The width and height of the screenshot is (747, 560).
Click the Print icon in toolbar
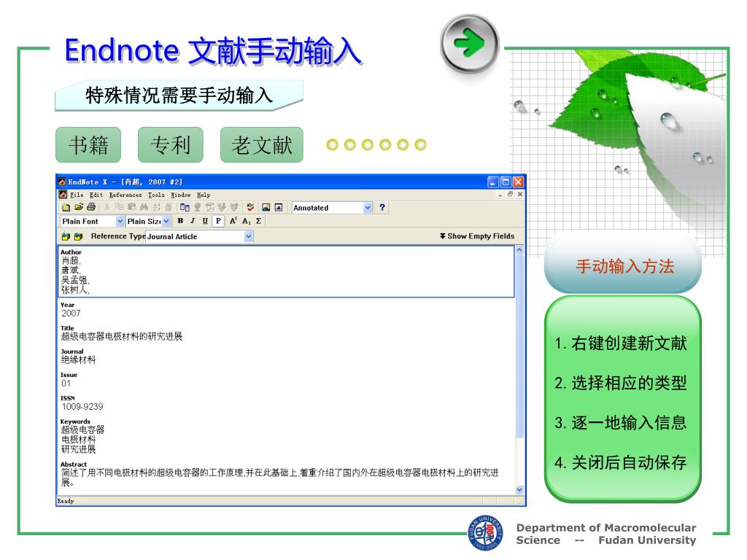pos(91,206)
